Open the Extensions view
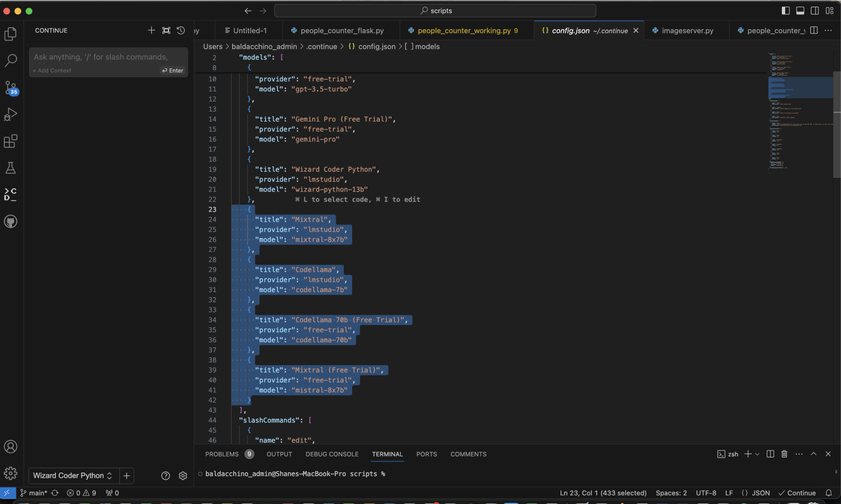841x504 pixels. 11,141
